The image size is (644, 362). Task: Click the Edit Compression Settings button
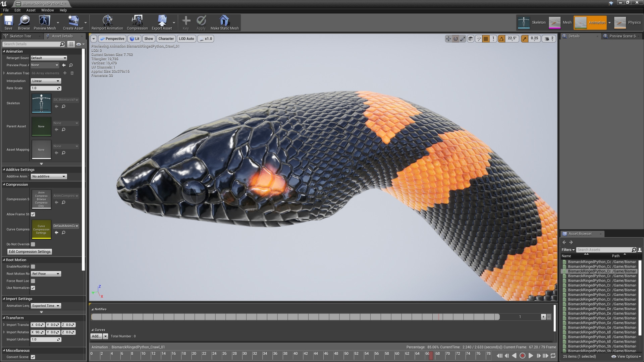point(29,251)
